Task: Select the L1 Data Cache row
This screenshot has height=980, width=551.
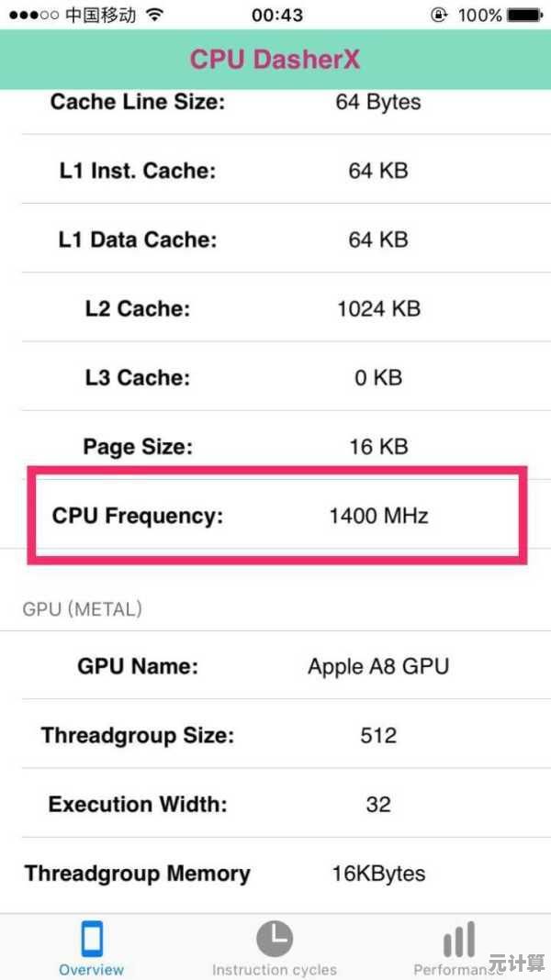Action: [275, 239]
